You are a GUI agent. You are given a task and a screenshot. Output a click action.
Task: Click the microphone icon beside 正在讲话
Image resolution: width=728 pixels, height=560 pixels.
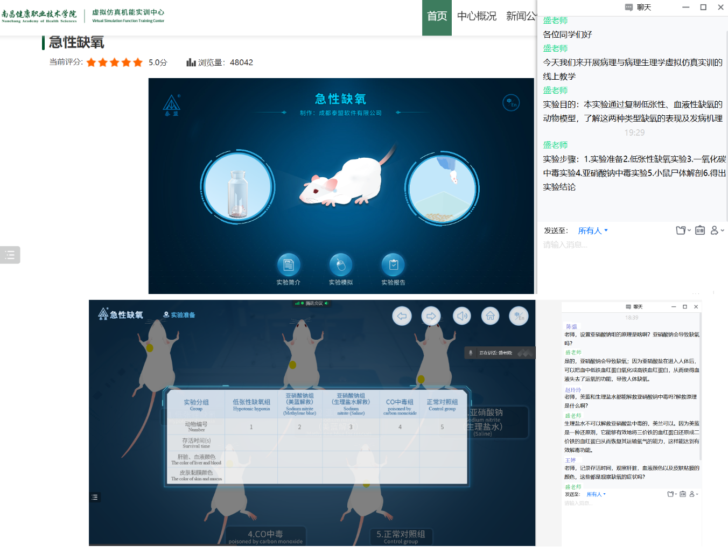point(471,353)
